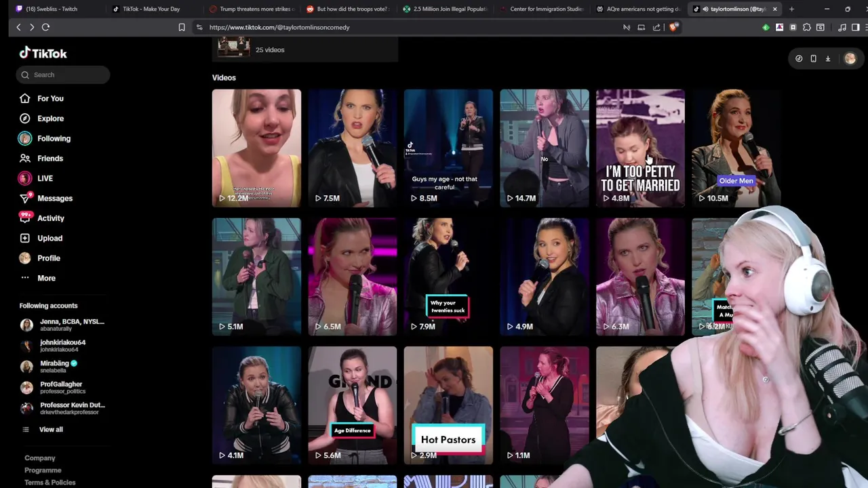This screenshot has width=868, height=488.
Task: Play the 'Age Difference' 5.6M video
Action: 353,405
